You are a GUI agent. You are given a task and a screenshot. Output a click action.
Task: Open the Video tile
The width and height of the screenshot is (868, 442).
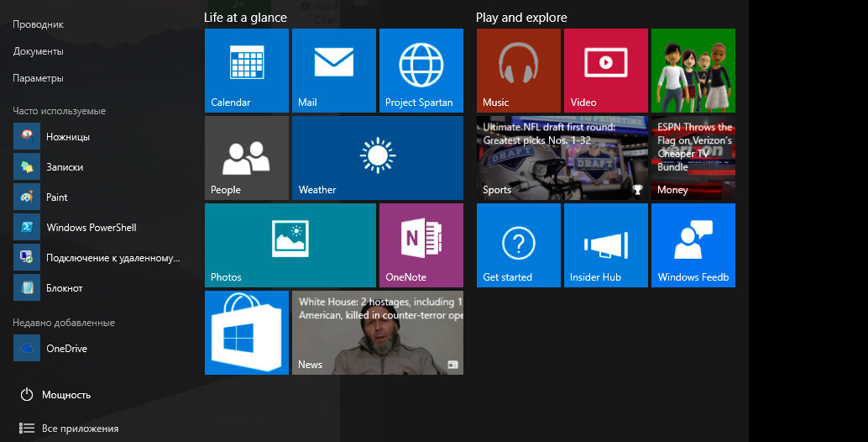[606, 71]
